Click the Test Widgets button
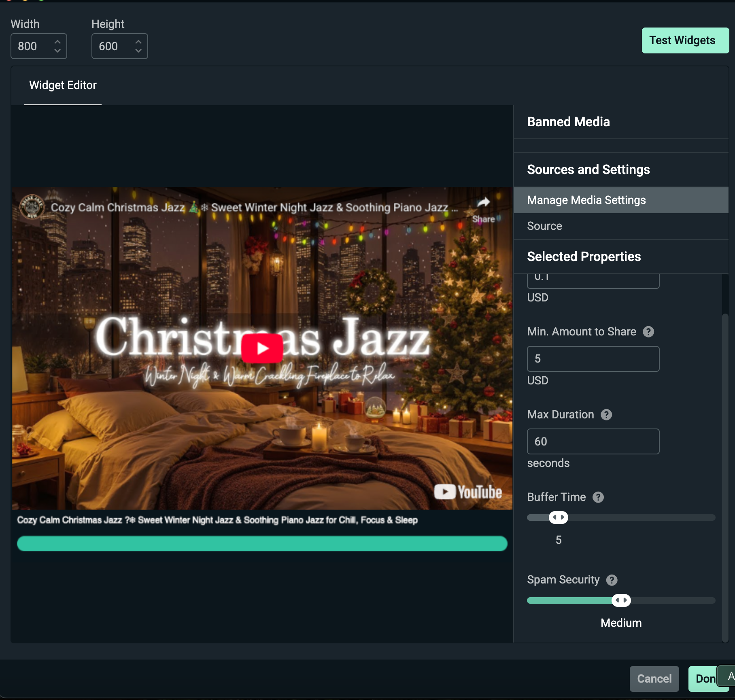 pyautogui.click(x=684, y=40)
